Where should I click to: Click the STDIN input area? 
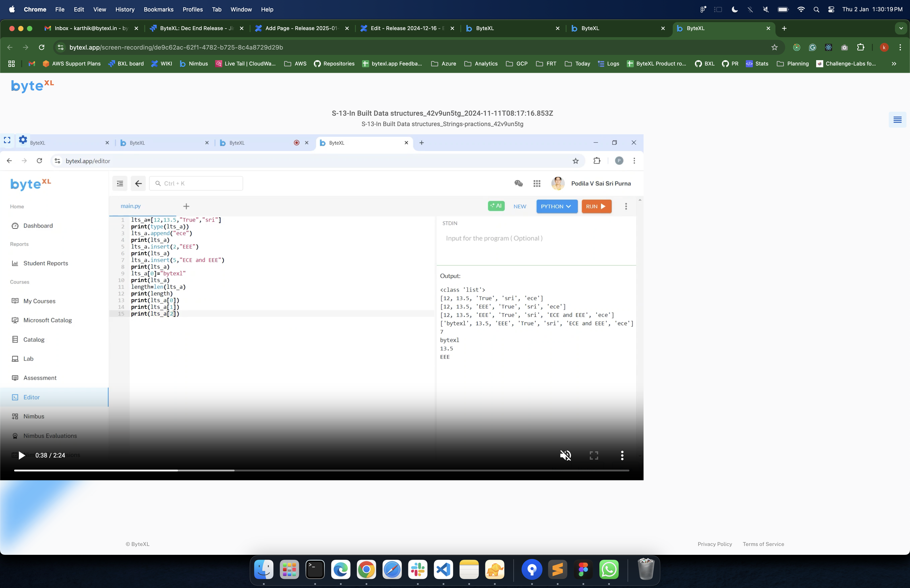click(536, 238)
